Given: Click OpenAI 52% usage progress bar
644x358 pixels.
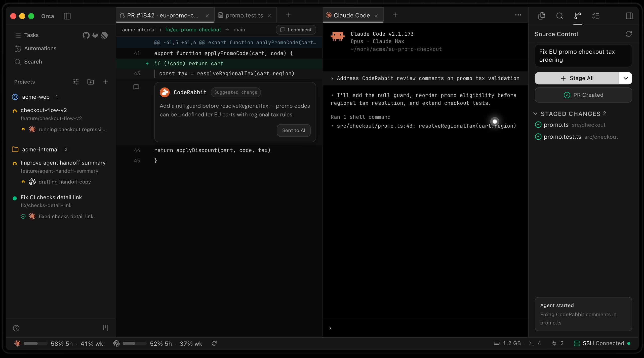Looking at the screenshot, I should pyautogui.click(x=135, y=343).
